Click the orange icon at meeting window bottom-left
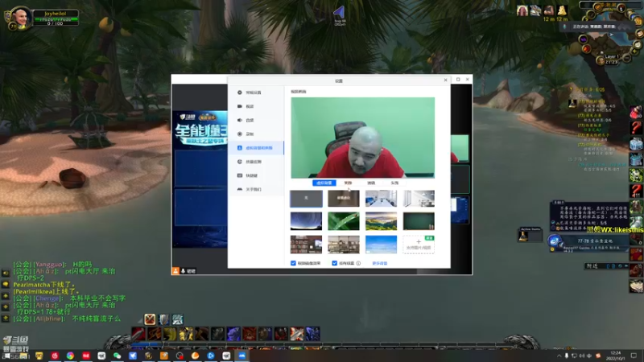This screenshot has width=644, height=362. (x=175, y=271)
